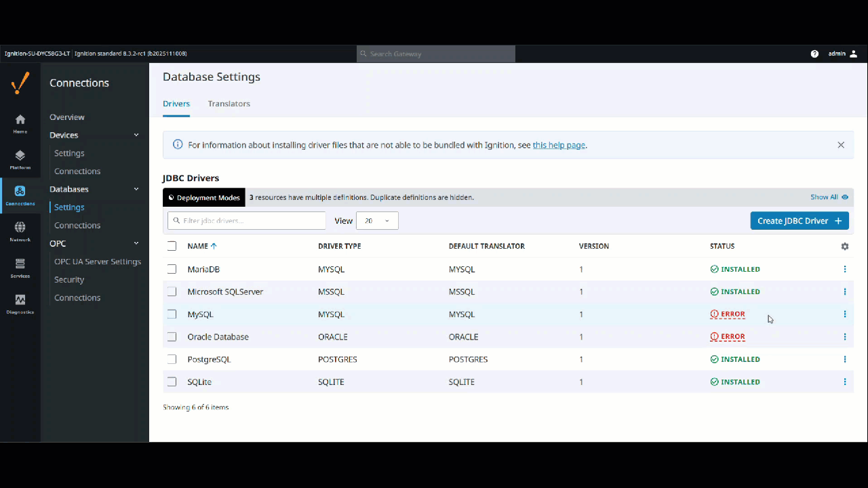Open the admin user menu
This screenshot has height=488, width=868.
coord(841,54)
